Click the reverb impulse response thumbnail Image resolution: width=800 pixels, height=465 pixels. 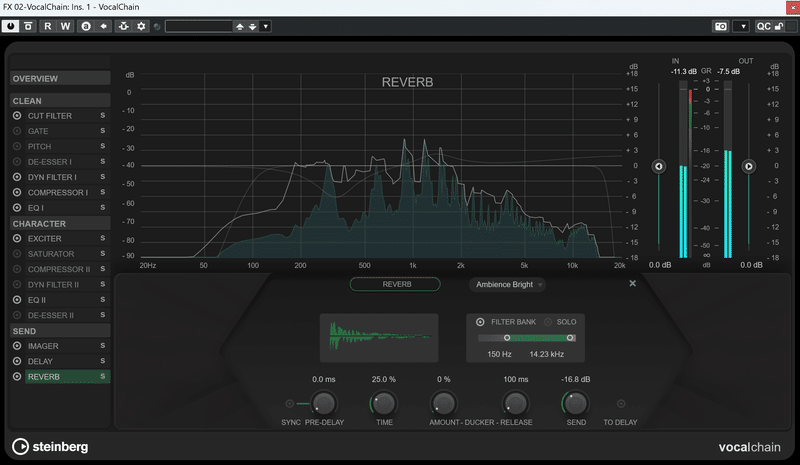379,338
